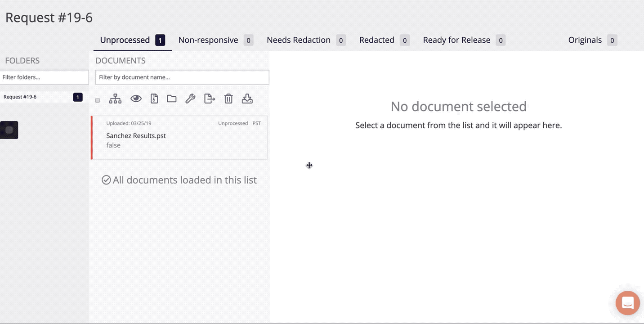This screenshot has height=324, width=644.
Task: Open the Sanchez Results.pst document
Action: tap(136, 136)
